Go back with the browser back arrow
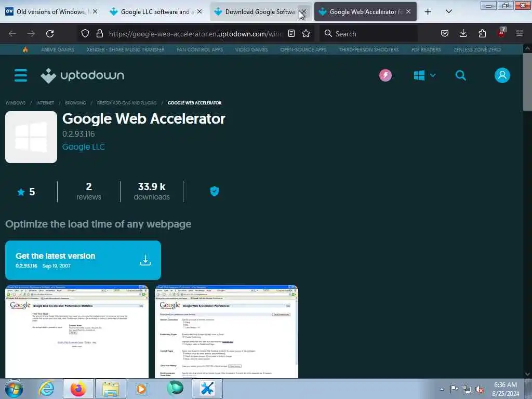Image resolution: width=532 pixels, height=399 pixels. click(x=12, y=34)
